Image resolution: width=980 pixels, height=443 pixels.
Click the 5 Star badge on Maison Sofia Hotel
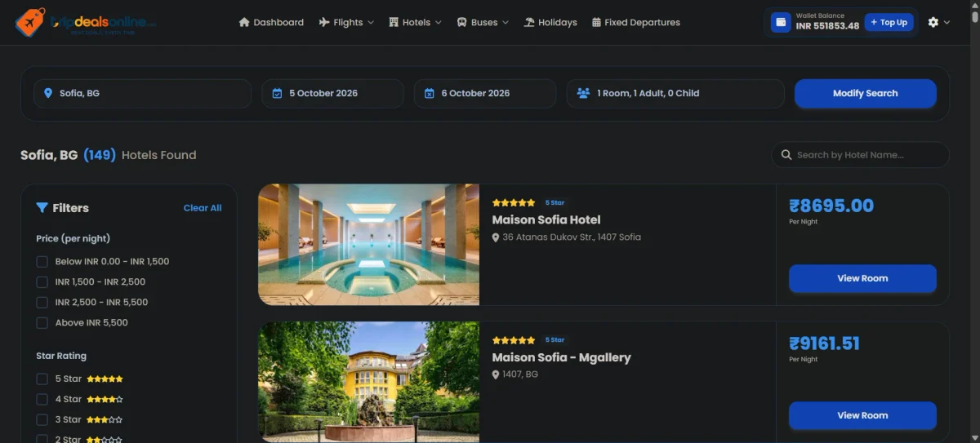[x=555, y=202]
